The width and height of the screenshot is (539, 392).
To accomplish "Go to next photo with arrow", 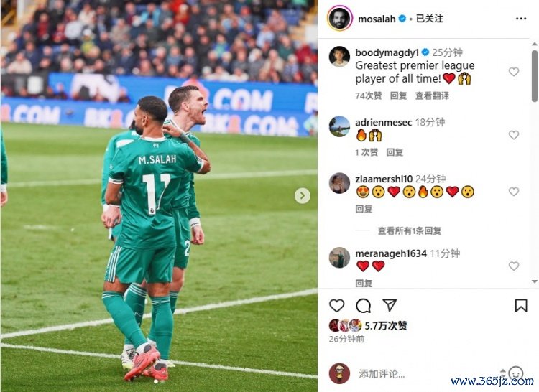I will pos(302,196).
